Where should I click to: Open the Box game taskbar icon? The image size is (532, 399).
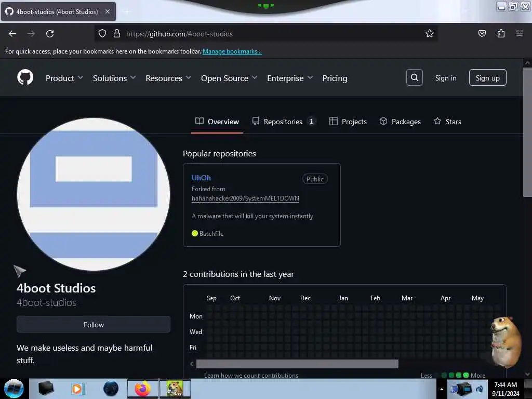click(175, 389)
